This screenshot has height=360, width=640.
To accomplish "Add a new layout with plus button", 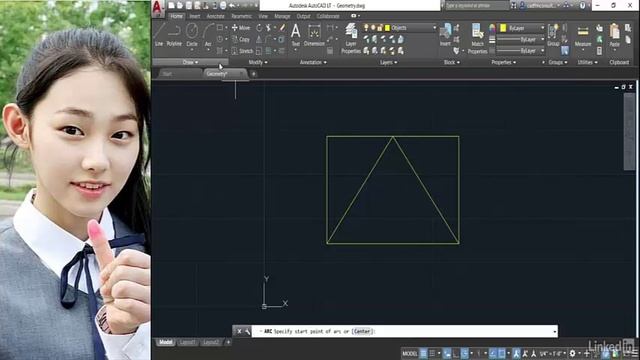I will click(228, 342).
